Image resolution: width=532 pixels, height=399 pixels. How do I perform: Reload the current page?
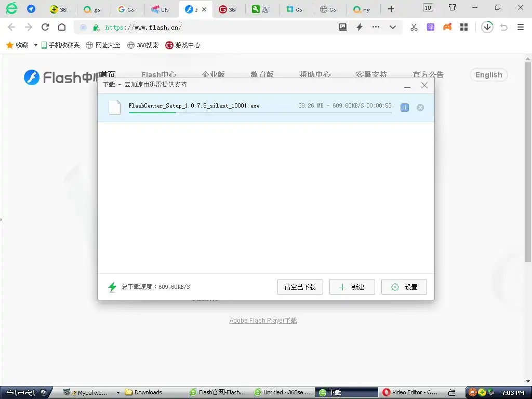point(45,27)
